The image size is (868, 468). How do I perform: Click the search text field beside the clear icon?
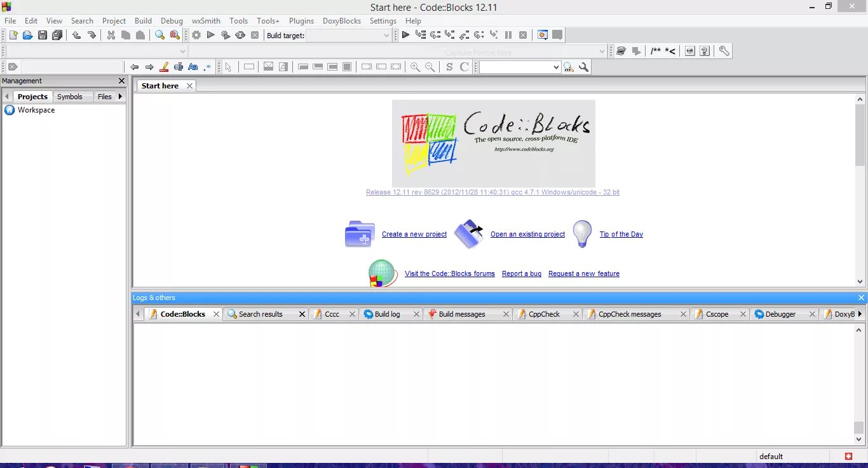pyautogui.click(x=72, y=67)
